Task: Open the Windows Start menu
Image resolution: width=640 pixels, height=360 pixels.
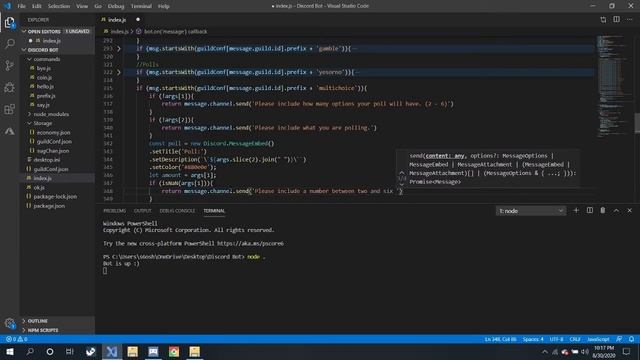Action: pos(9,351)
